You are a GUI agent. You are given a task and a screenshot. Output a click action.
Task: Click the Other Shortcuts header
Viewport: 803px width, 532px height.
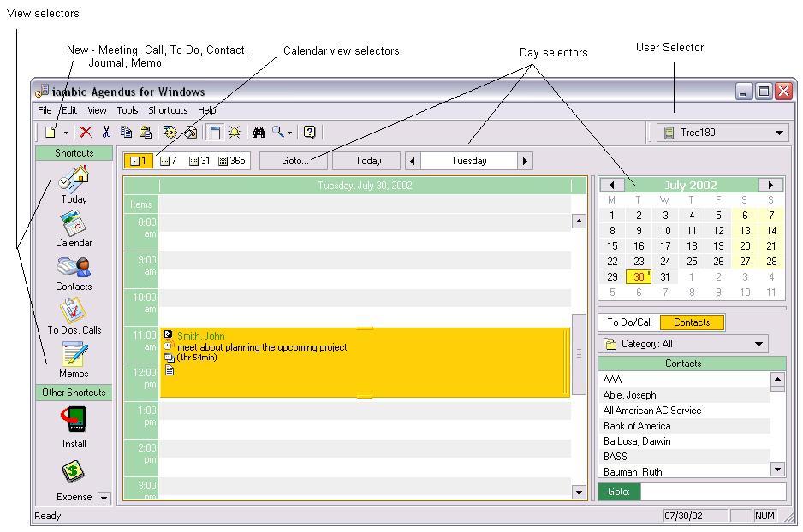[x=74, y=393]
